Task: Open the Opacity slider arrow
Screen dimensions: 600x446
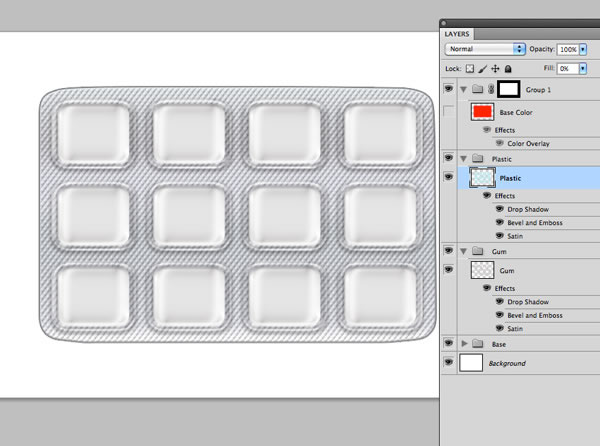Action: [x=583, y=49]
